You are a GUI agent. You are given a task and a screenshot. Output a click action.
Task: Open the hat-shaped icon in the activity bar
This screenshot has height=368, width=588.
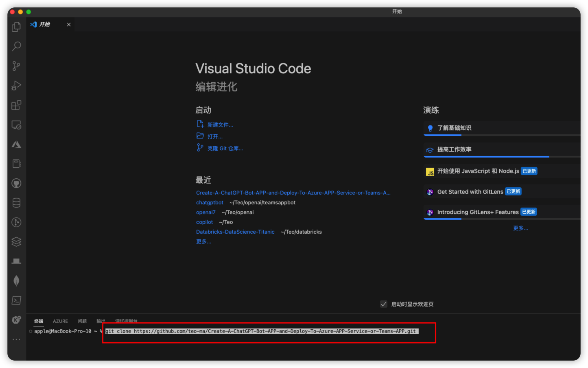click(x=16, y=261)
